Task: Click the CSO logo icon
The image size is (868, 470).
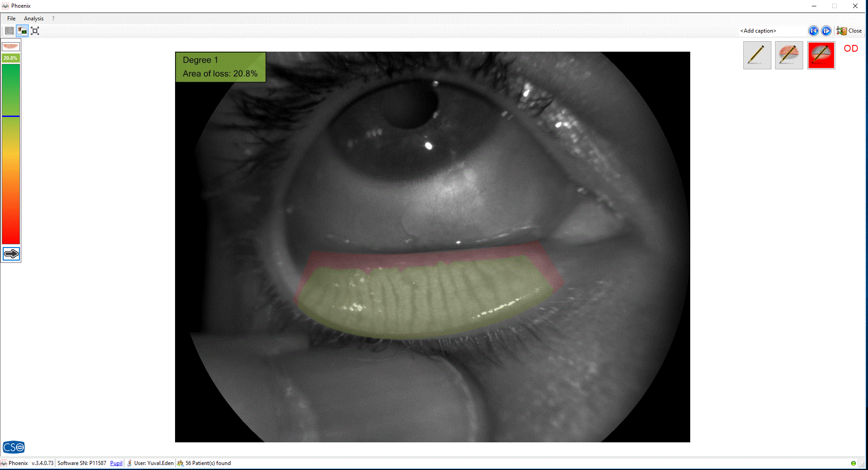Action: tap(14, 447)
